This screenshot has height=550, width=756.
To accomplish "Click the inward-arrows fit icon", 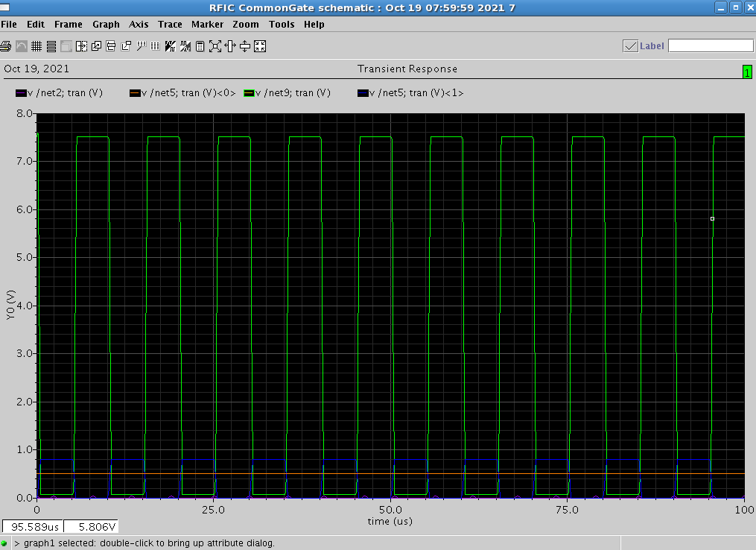I will [260, 46].
